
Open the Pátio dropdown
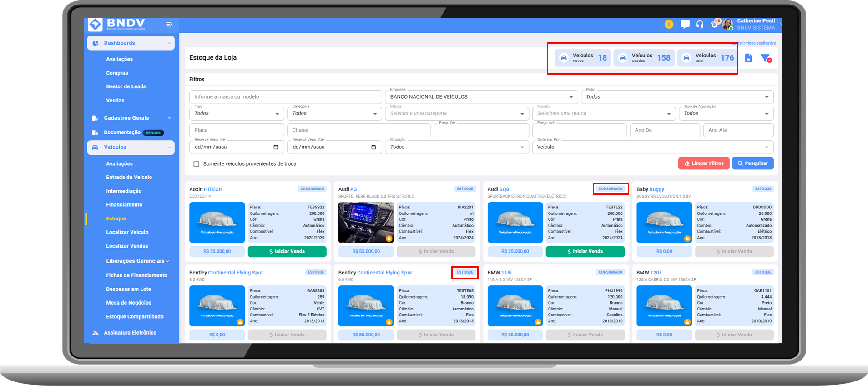pos(677,97)
